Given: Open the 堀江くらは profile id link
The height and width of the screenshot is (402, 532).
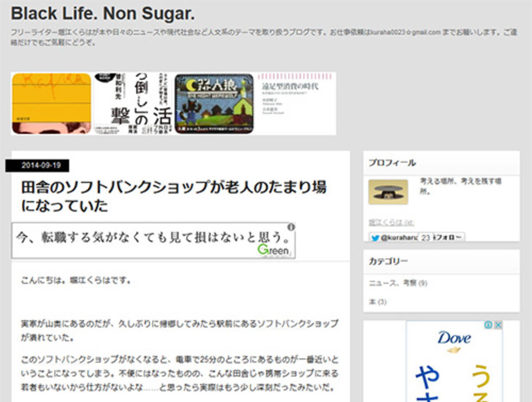Looking at the screenshot, I should coord(391,222).
